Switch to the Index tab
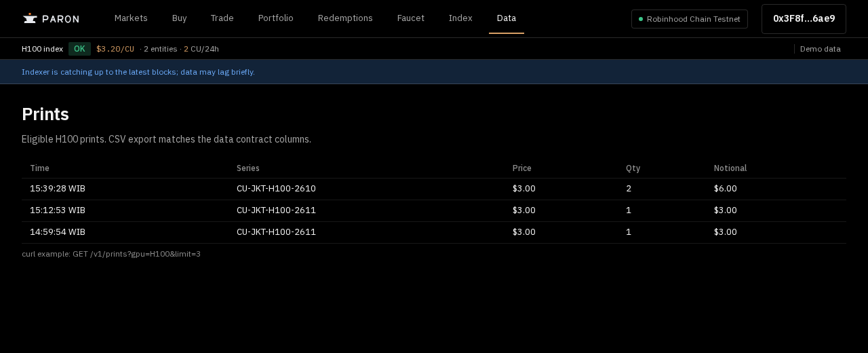 tap(460, 18)
